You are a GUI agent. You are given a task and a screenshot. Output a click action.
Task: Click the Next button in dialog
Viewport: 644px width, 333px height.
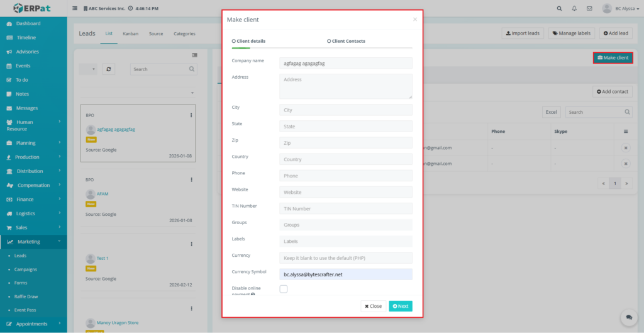coord(400,306)
